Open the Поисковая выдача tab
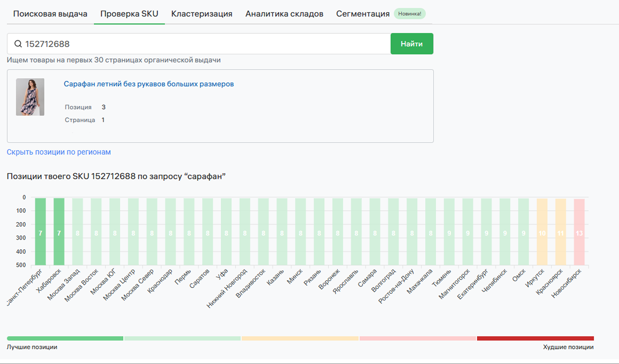The width and height of the screenshot is (619, 364). 50,14
